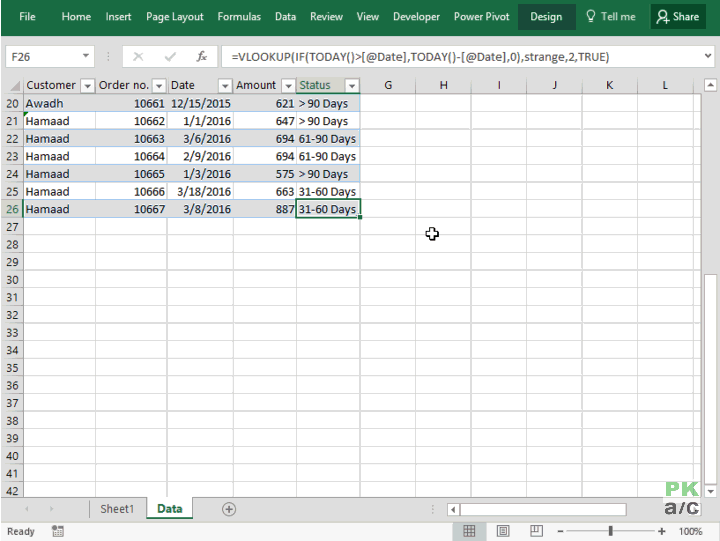Image resolution: width=720 pixels, height=541 pixels.
Task: Click the Select All corner triangle
Action: pos(14,85)
